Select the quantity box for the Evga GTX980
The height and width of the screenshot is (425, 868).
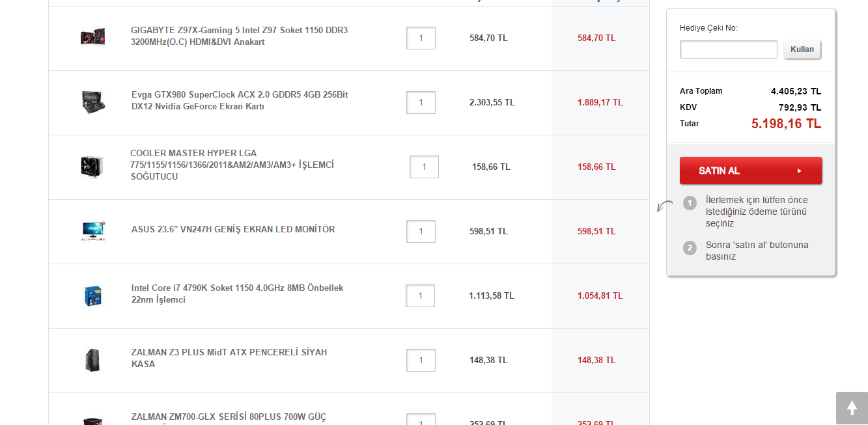tap(421, 103)
